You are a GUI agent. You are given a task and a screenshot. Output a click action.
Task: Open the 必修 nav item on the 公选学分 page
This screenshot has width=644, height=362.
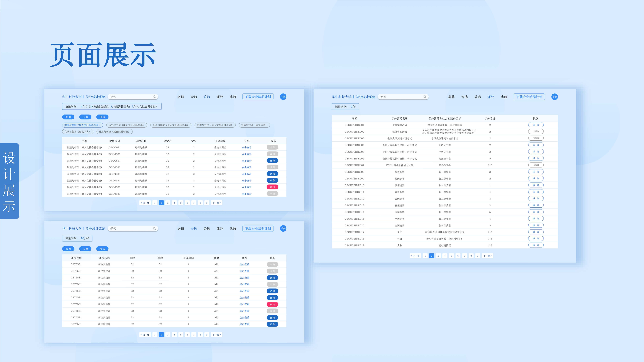(x=181, y=97)
